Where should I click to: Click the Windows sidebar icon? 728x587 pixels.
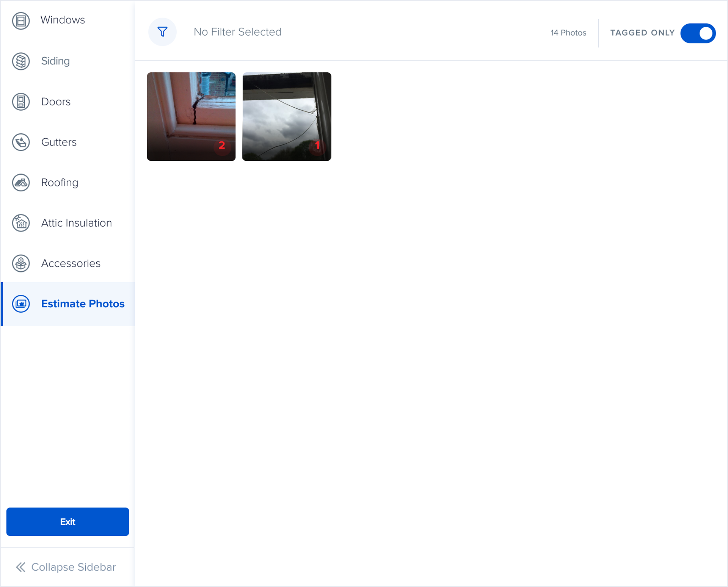click(x=21, y=20)
